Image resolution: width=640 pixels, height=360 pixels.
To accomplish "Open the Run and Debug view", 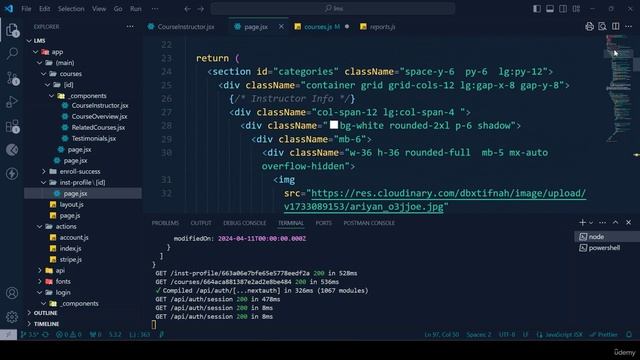I will [x=12, y=102].
